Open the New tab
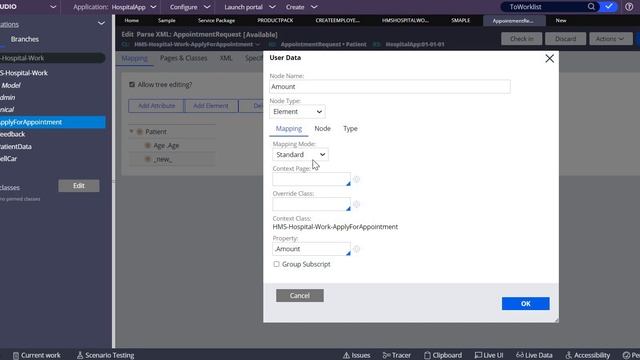This screenshot has width=640, height=360. (561, 20)
